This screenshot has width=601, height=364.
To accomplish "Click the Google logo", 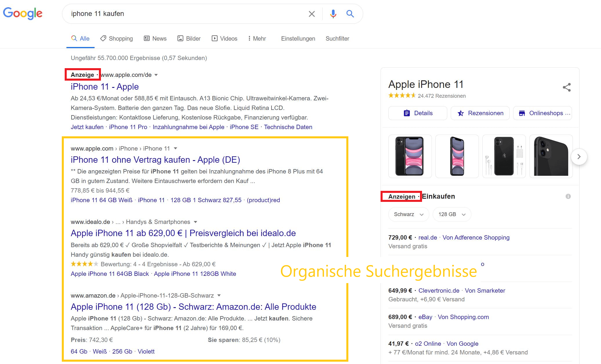I will [x=23, y=13].
